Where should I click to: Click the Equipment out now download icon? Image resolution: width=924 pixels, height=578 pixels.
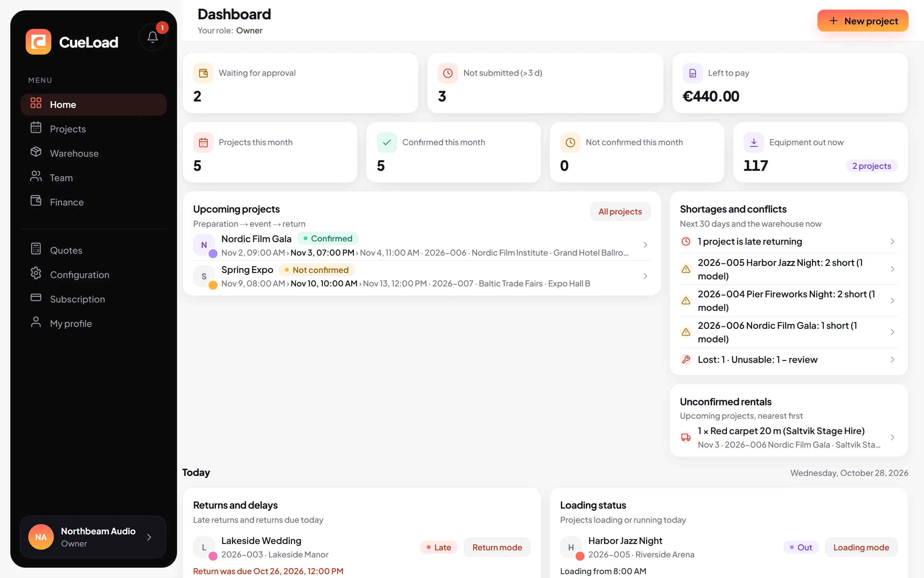[x=754, y=143]
